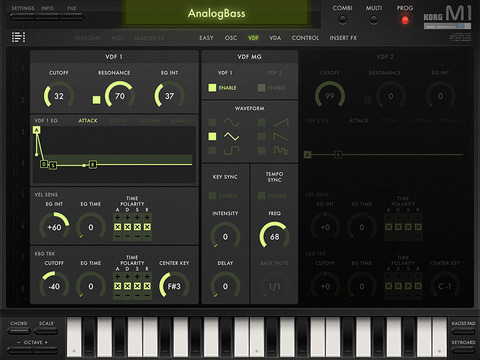Screen dimensions: 480x360
Task: Open the OSC tab
Action: pos(231,38)
